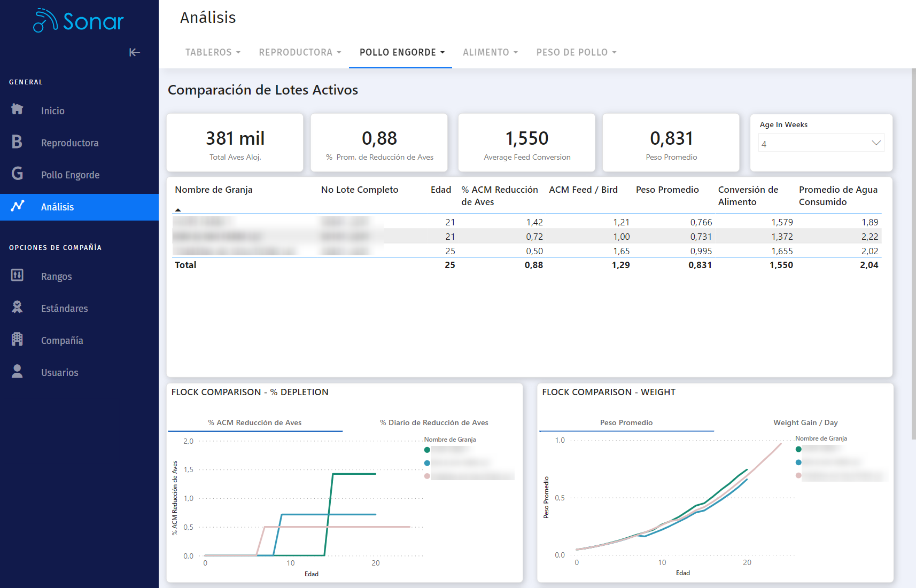Click green legend dot in weight chart

(x=798, y=449)
